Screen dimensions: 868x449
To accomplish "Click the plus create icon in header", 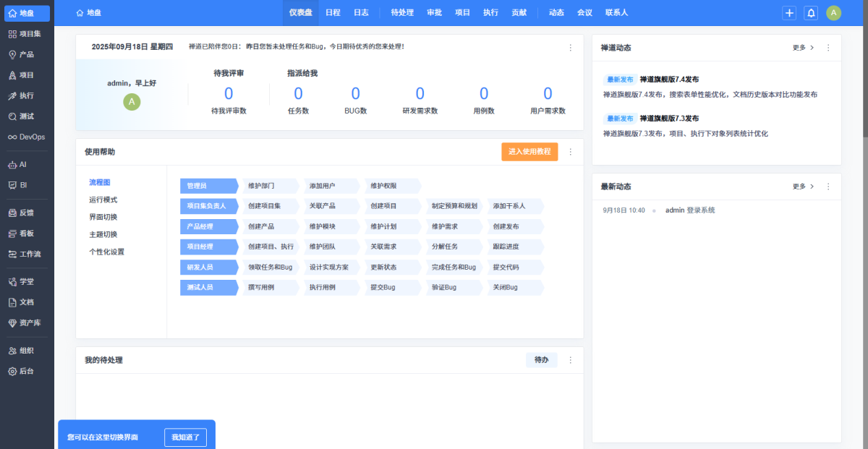I will (789, 13).
